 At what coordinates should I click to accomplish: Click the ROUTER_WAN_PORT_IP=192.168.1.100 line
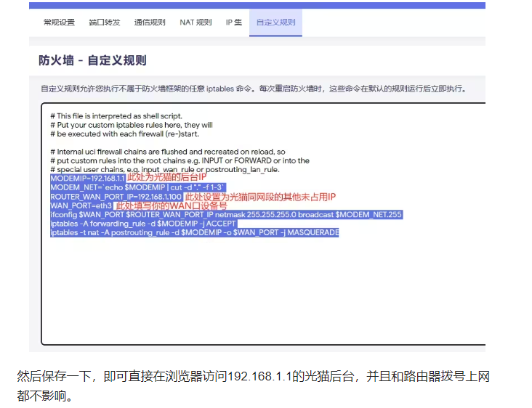click(x=116, y=197)
